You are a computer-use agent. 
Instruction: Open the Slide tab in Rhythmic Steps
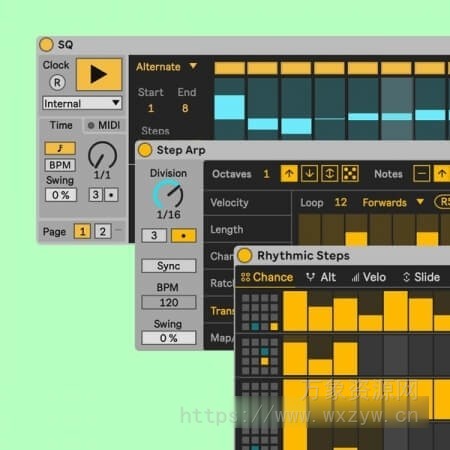421,277
